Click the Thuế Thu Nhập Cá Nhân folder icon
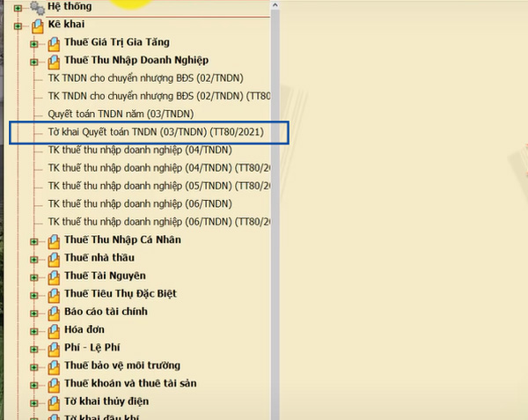 click(x=53, y=240)
